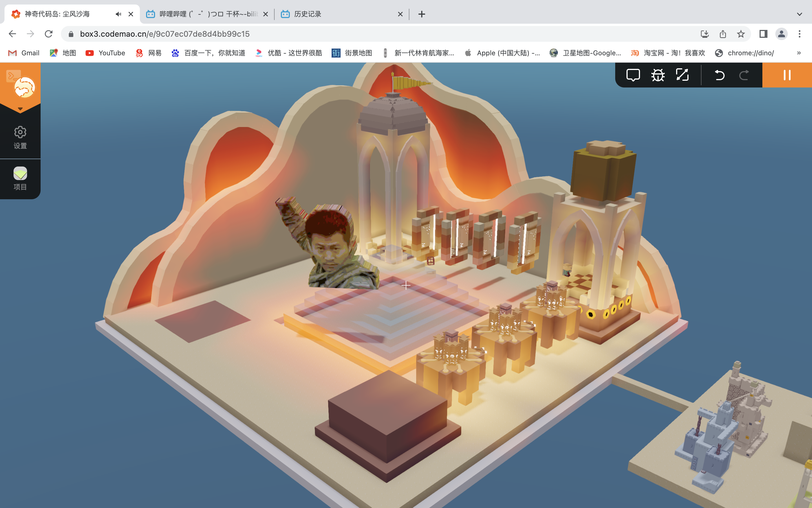Undo the last action
Viewport: 812px width, 508px height.
point(720,75)
